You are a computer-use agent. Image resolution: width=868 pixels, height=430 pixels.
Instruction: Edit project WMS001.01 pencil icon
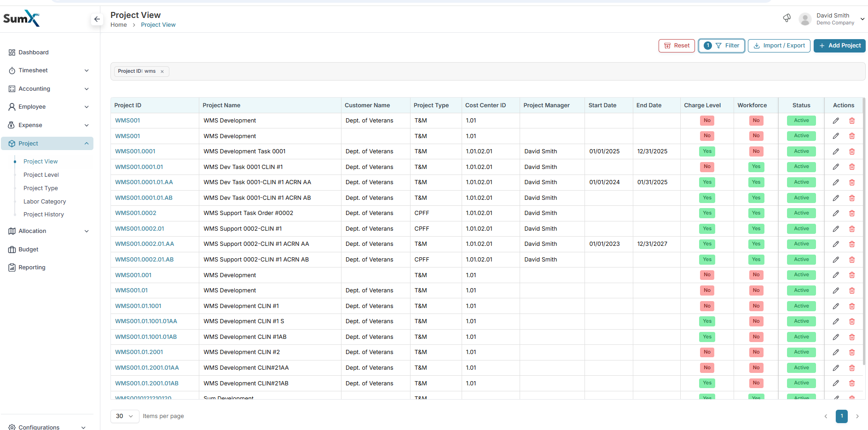tap(836, 291)
